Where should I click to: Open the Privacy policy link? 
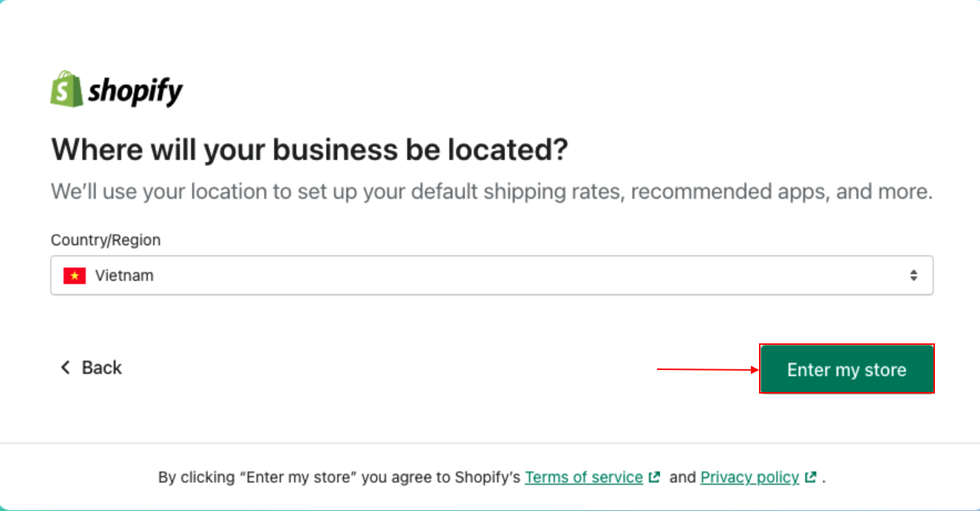pyautogui.click(x=749, y=478)
